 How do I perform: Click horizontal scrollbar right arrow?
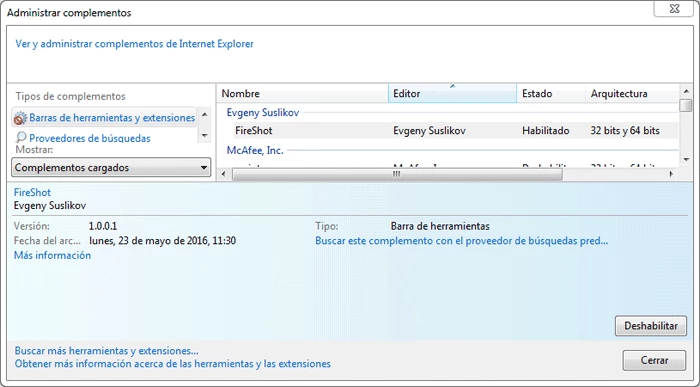pyautogui.click(x=671, y=174)
